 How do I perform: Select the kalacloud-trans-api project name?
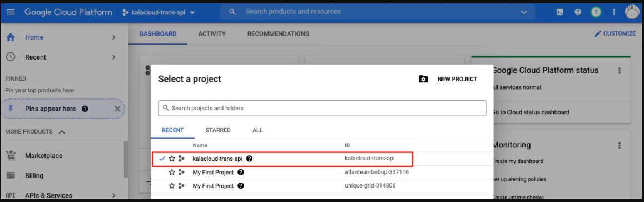217,159
